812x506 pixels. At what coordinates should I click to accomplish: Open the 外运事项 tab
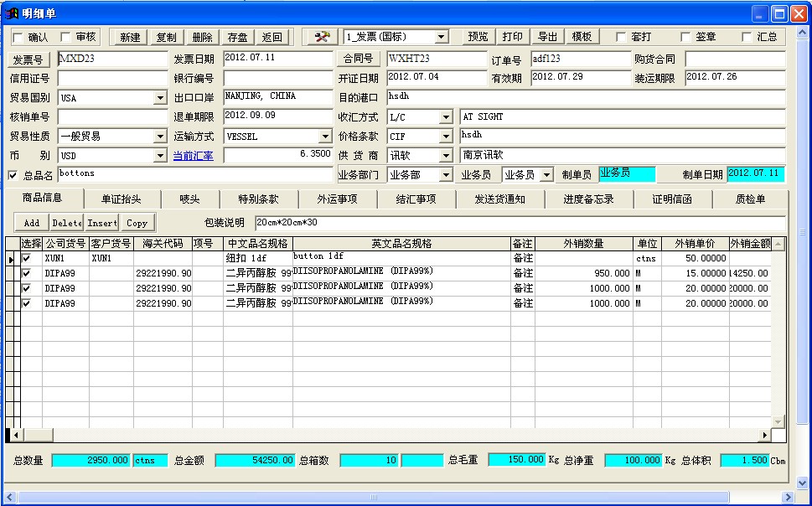click(338, 199)
